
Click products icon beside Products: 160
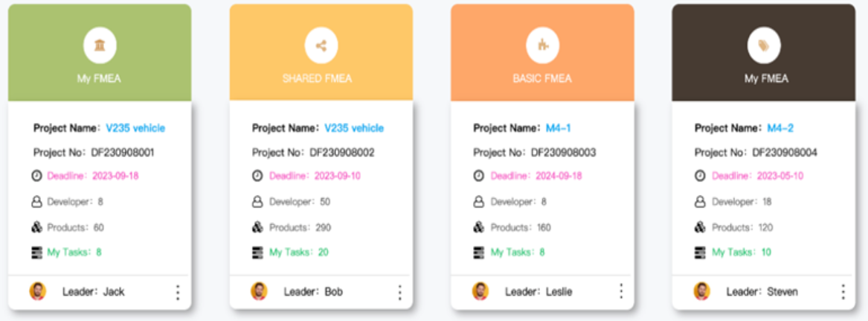coord(479,227)
